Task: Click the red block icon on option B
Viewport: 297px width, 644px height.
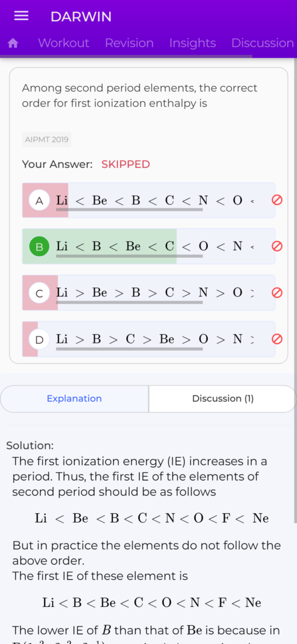Action: 277,246
